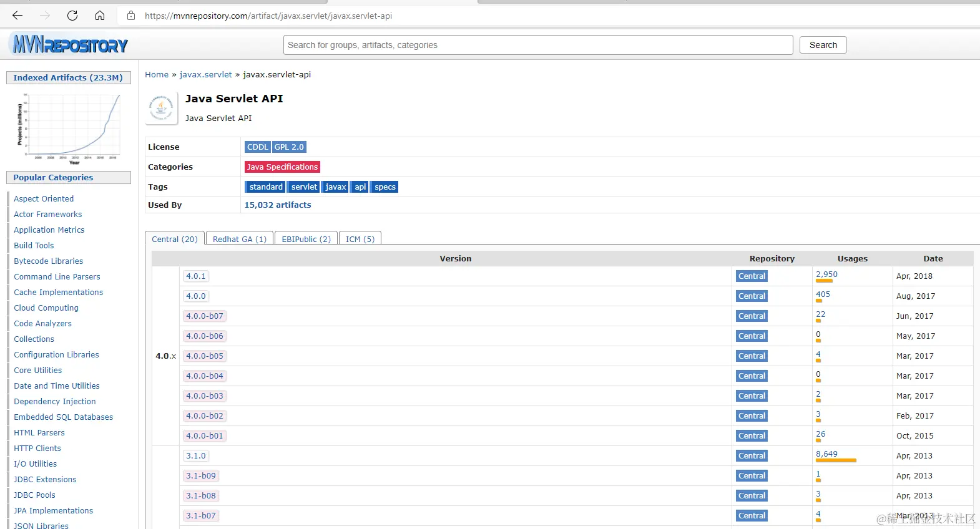Click the address bar lock icon
980x529 pixels.
coord(131,16)
